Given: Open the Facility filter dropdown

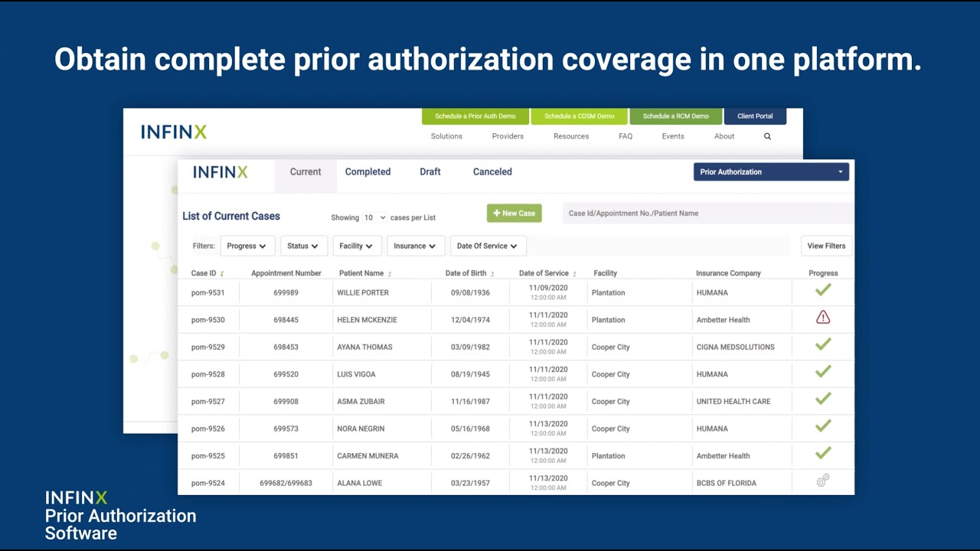Looking at the screenshot, I should point(356,246).
